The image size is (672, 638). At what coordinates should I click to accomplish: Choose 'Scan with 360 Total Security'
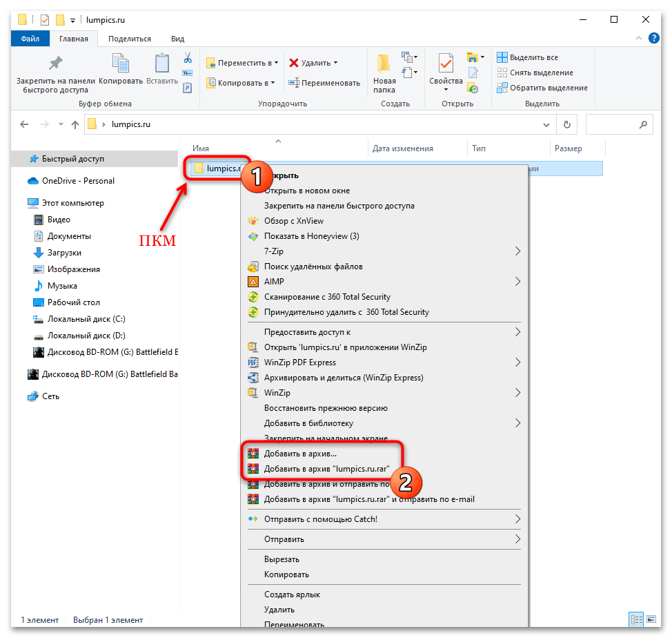tap(327, 297)
